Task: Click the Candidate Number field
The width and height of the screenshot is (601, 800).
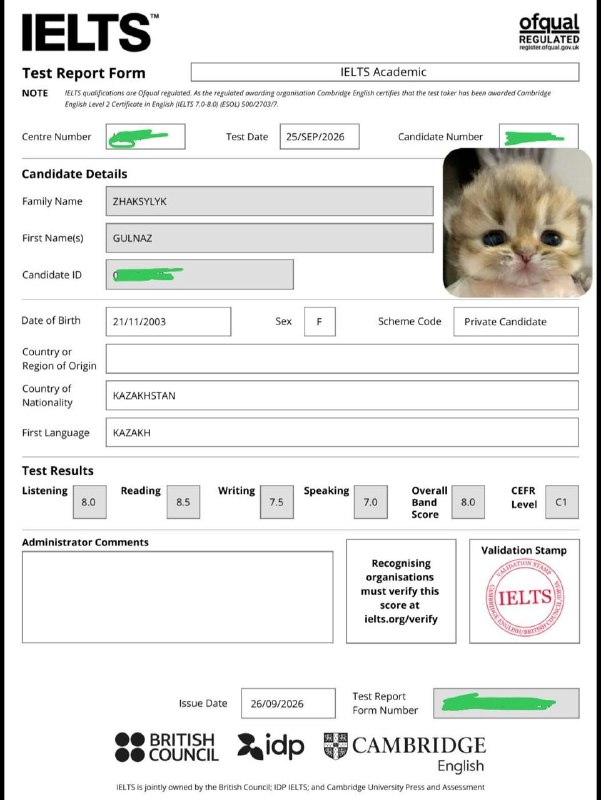Action: [539, 136]
